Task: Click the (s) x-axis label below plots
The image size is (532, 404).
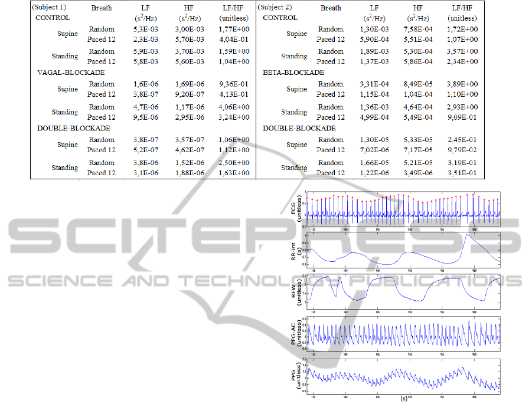Action: click(403, 398)
